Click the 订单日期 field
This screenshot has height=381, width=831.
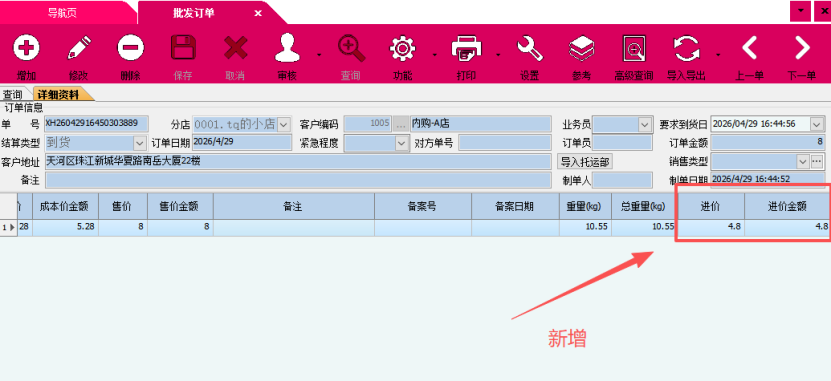tap(242, 143)
